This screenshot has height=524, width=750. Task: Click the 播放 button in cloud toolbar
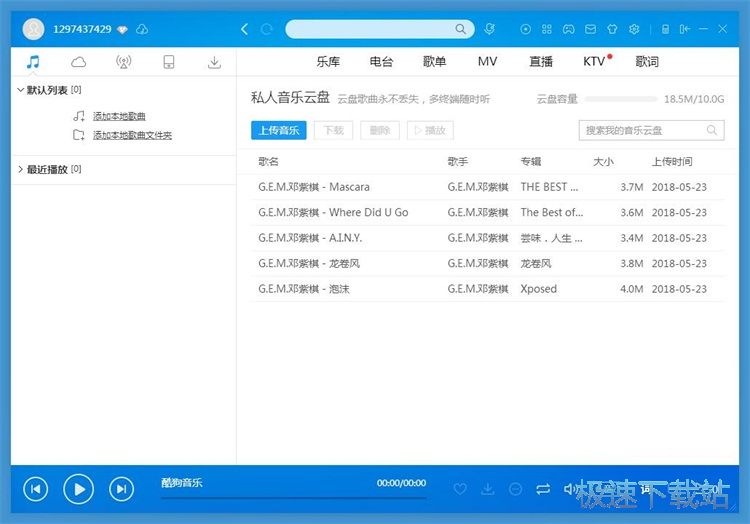430,130
